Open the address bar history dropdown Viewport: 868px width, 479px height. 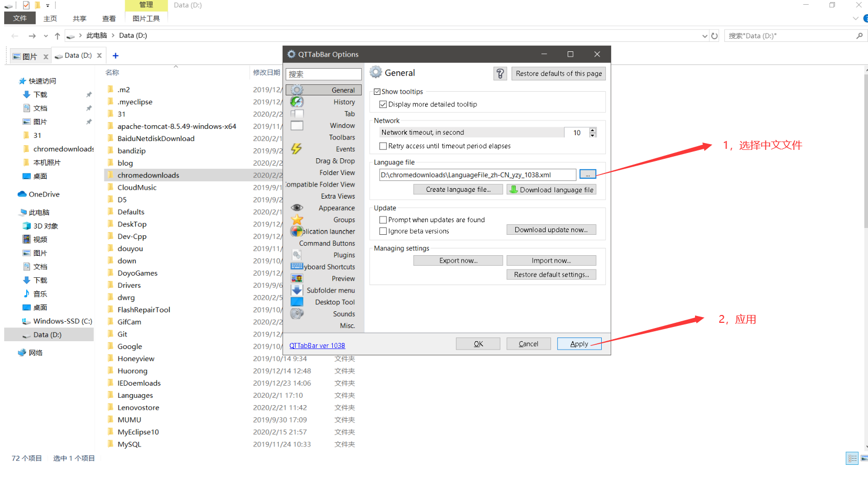[x=704, y=36]
